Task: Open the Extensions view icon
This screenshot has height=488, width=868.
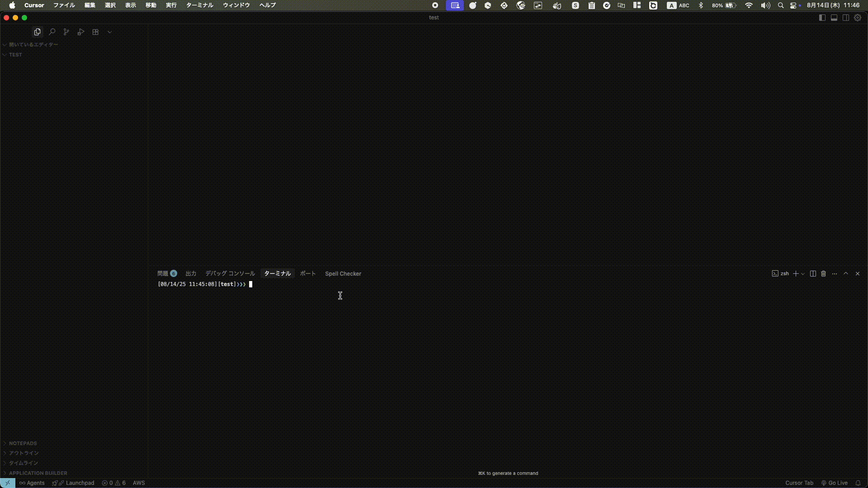Action: [95, 32]
